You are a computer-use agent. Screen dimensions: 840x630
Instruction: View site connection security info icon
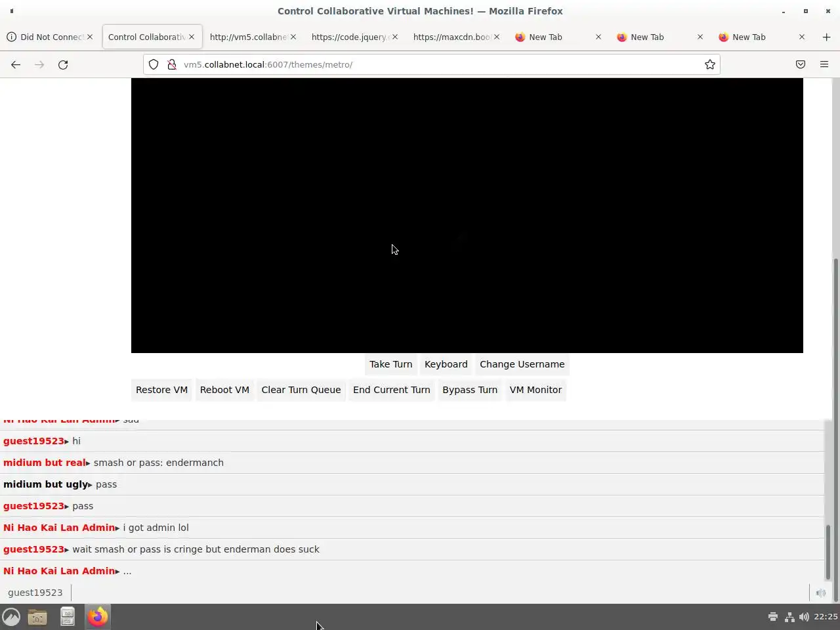coord(171,64)
